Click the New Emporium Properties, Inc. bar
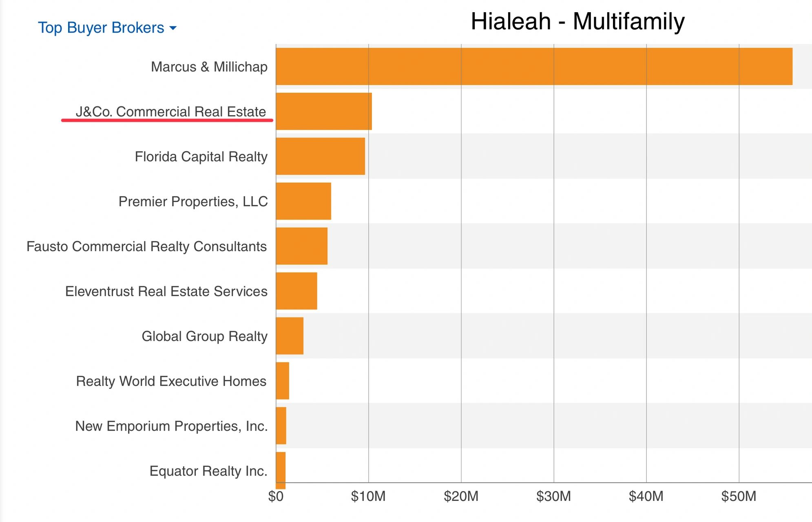The image size is (812, 522). click(281, 426)
